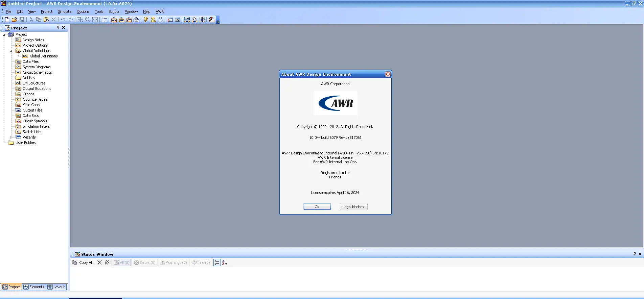Click Copy All in the Status Window
This screenshot has width=644, height=299.
pos(82,263)
